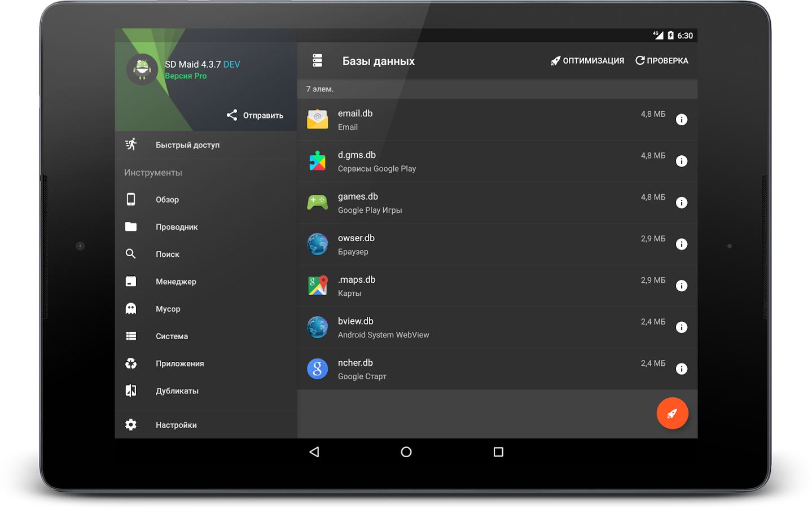Click the gear icon for Настройки

click(131, 424)
